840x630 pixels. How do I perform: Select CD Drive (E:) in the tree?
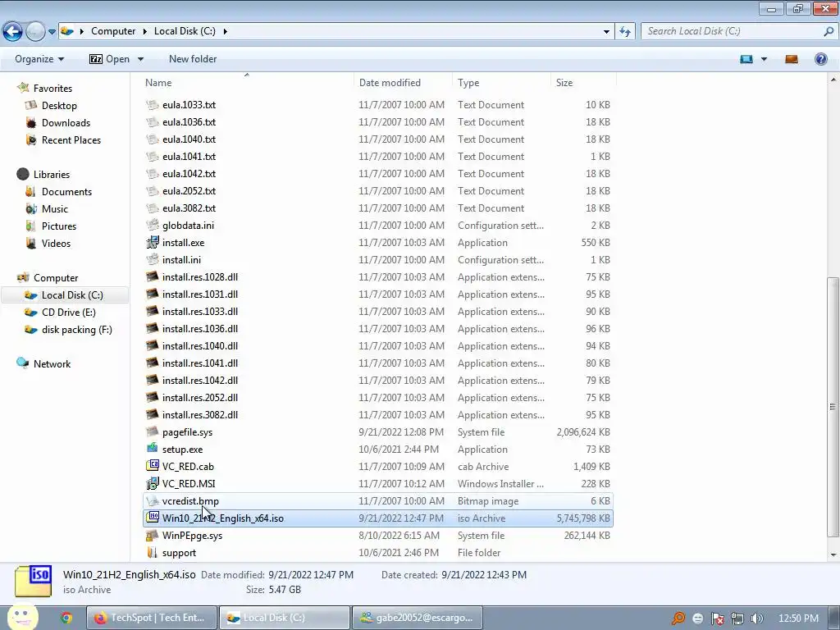69,313
